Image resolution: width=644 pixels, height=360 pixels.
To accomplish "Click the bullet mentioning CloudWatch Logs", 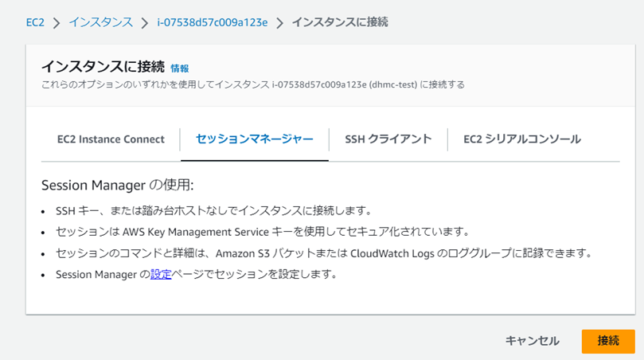I will [x=324, y=253].
